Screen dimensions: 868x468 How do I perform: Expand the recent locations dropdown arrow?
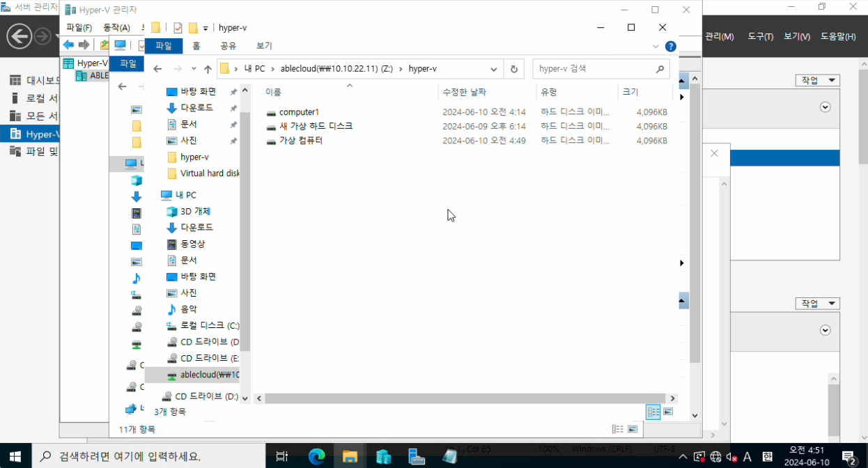[193, 69]
